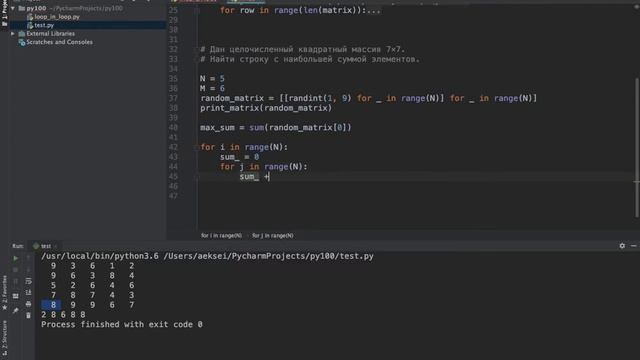Click the test.py Python file icon
The height and width of the screenshot is (360, 640).
pyautogui.click(x=30, y=25)
